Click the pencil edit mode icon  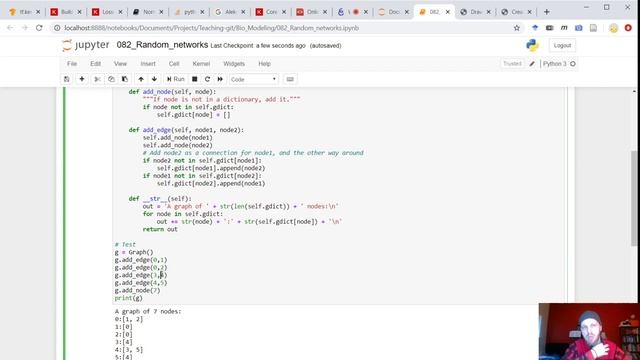(x=532, y=64)
